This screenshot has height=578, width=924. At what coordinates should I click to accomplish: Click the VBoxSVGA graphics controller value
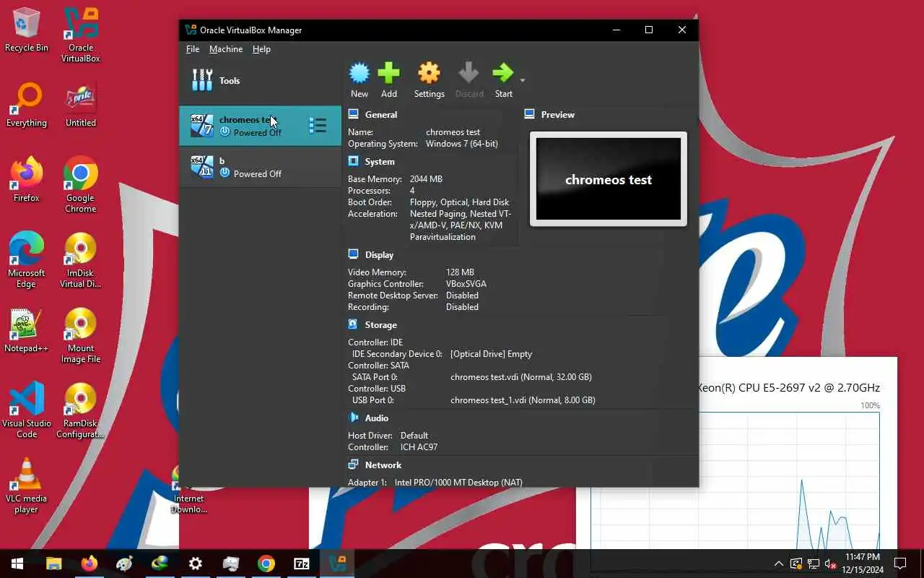click(x=466, y=284)
